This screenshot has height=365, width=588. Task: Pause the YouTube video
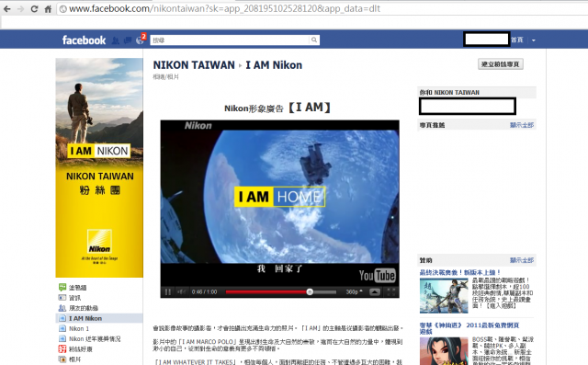tap(167, 291)
